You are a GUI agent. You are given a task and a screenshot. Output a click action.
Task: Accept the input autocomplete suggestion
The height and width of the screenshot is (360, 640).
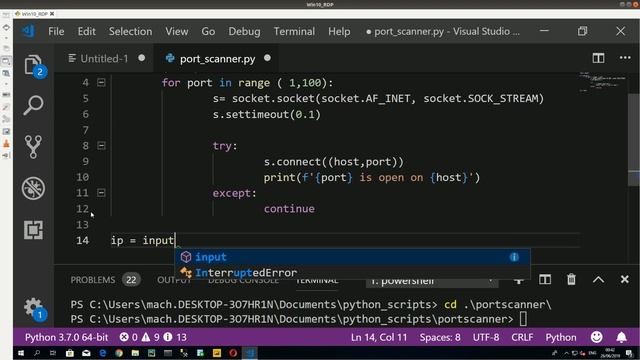pos(353,257)
